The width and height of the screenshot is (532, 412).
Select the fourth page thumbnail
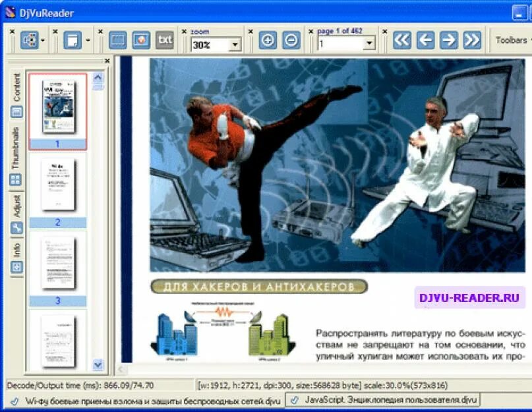[x=57, y=341]
